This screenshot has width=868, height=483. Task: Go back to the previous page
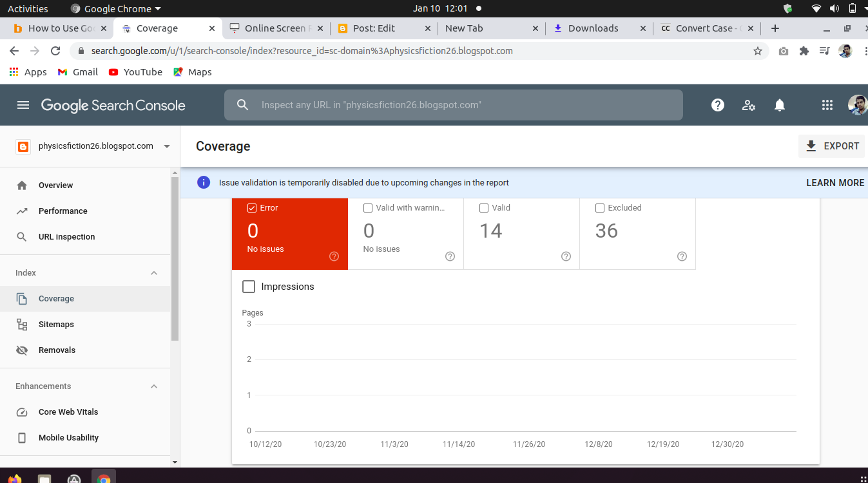[x=14, y=51]
